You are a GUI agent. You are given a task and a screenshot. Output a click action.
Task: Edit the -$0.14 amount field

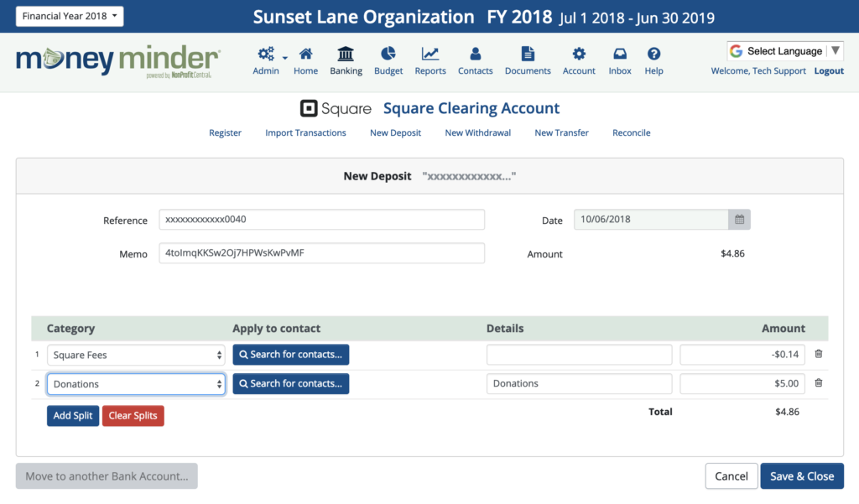[x=742, y=355]
